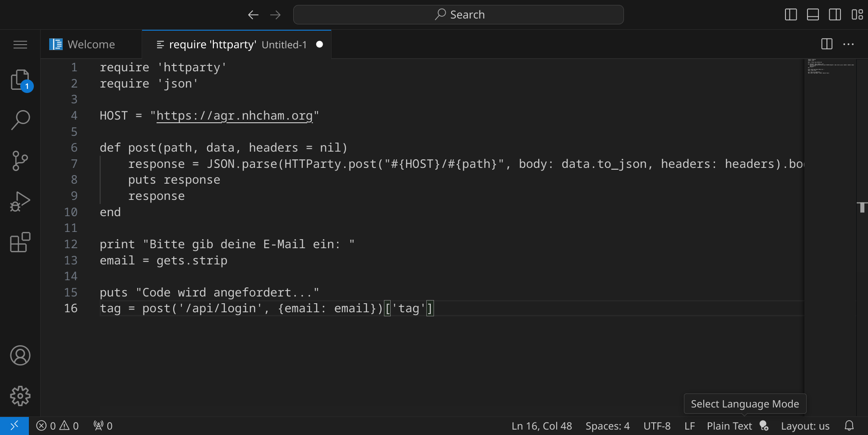Open the Extensions view

point(20,242)
